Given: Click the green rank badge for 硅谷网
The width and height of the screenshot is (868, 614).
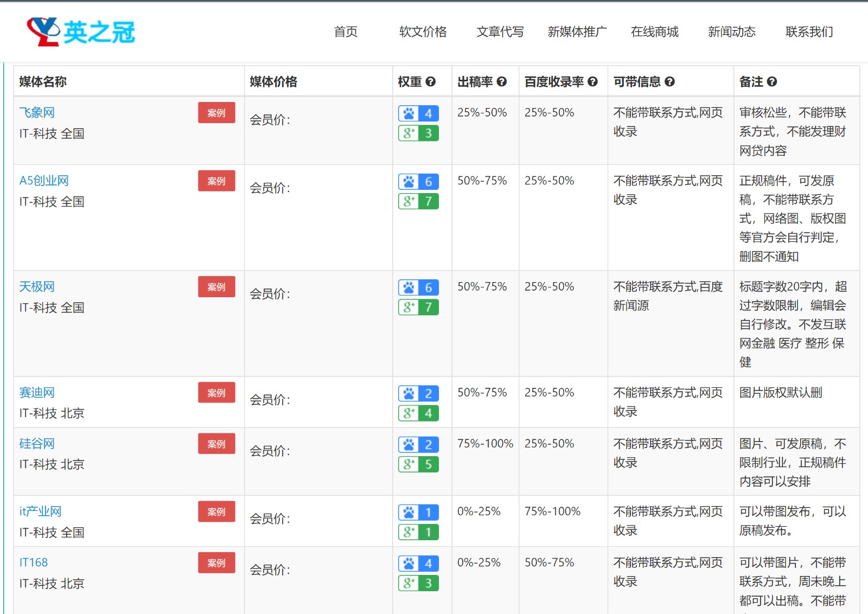Looking at the screenshot, I should click(418, 464).
